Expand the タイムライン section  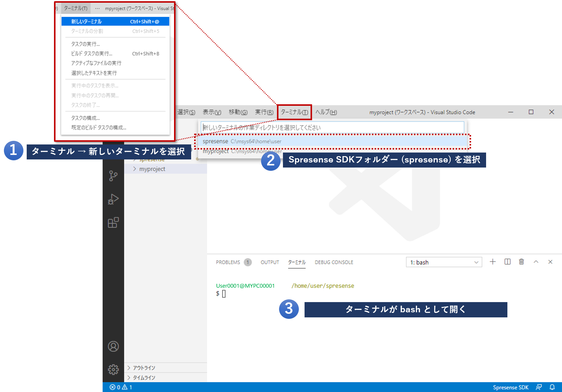[x=144, y=378]
